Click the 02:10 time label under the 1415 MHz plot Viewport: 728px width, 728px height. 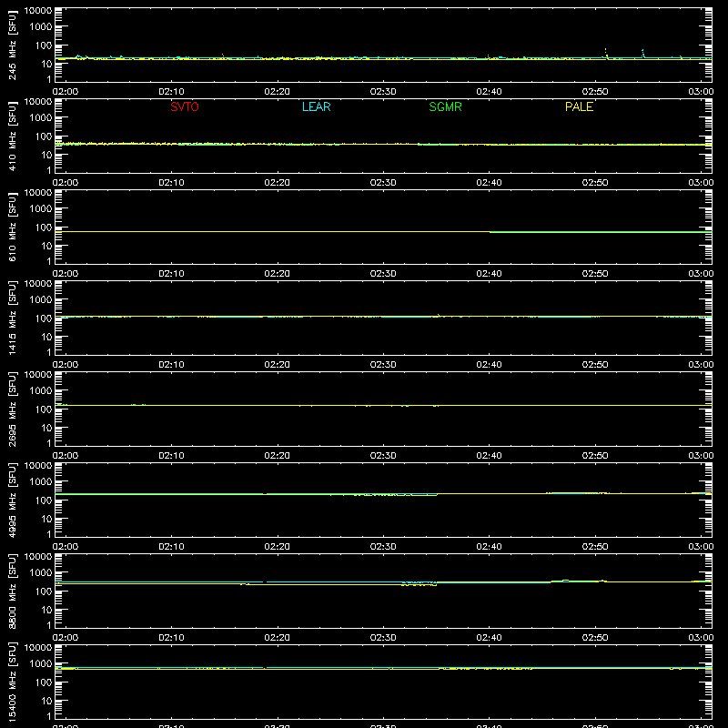(x=171, y=365)
